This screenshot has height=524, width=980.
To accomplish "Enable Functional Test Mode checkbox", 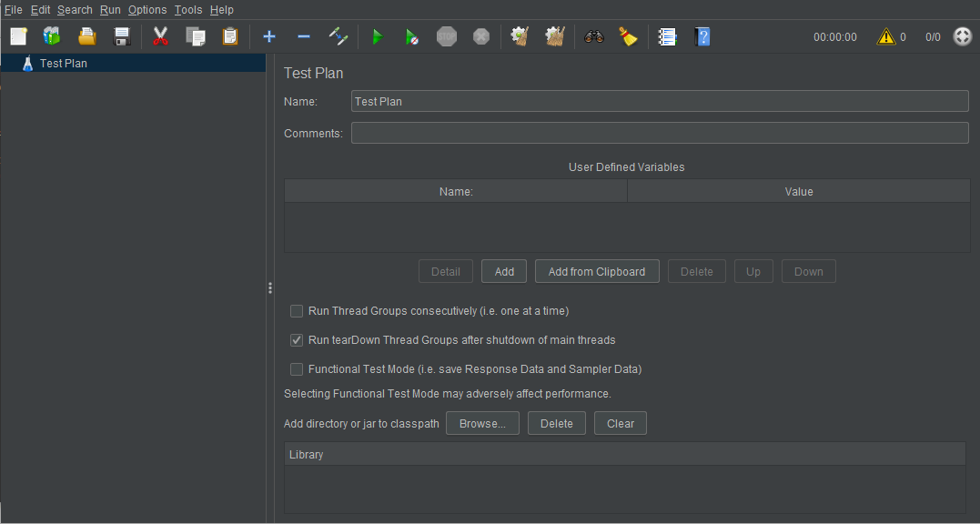I will point(297,369).
